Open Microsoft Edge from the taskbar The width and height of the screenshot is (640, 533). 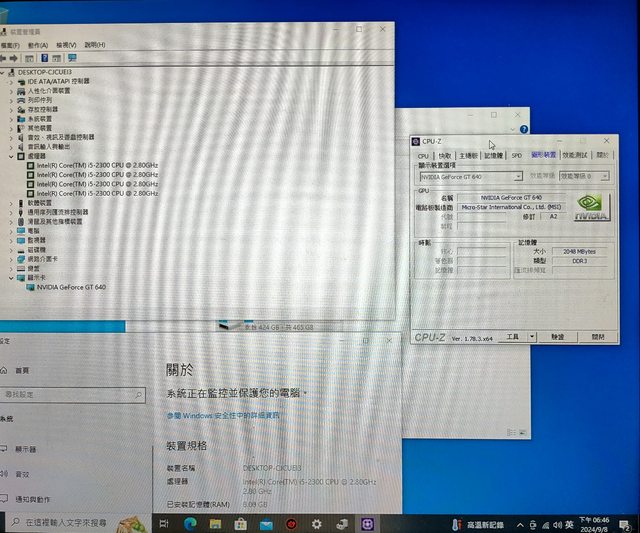[x=189, y=523]
